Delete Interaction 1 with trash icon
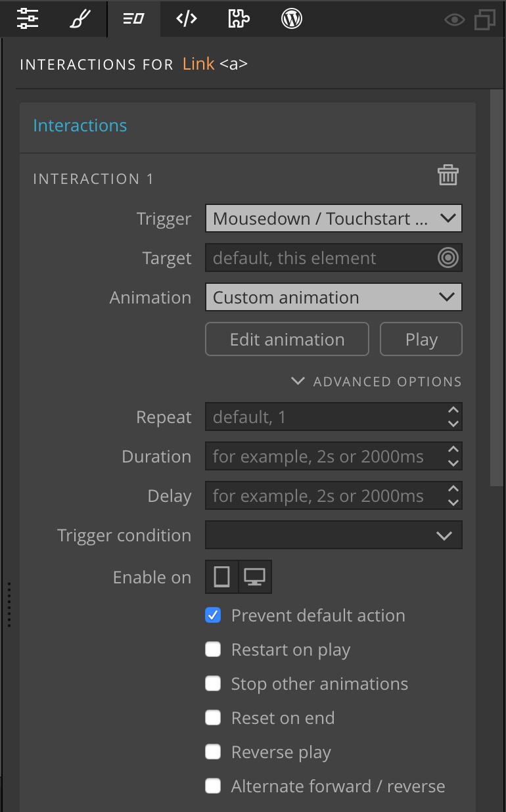The image size is (506, 812). click(448, 175)
